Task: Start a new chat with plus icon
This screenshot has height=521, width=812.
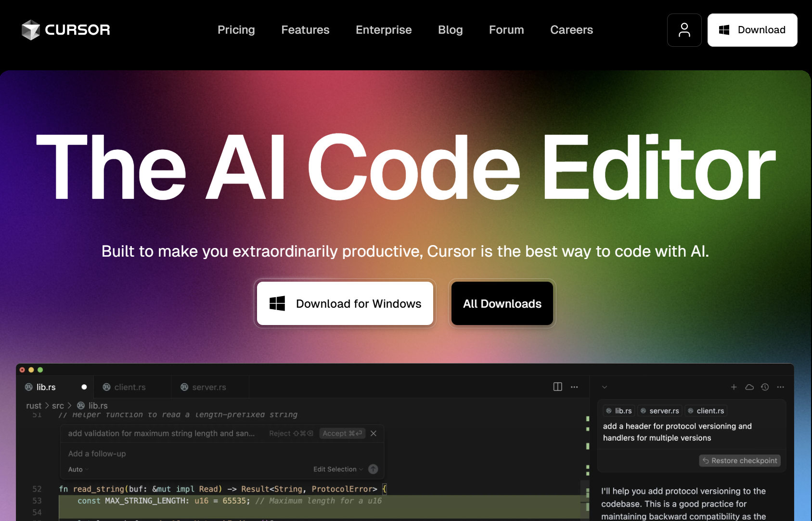Action: click(734, 387)
